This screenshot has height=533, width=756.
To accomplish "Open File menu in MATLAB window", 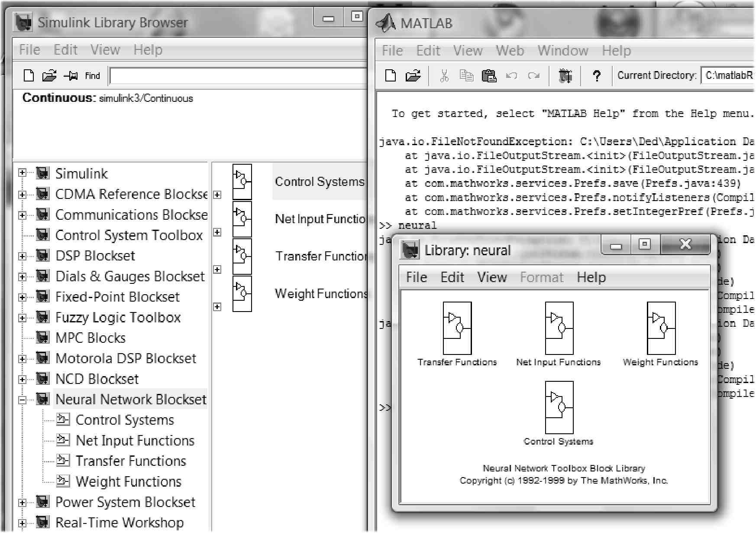I will 392,51.
